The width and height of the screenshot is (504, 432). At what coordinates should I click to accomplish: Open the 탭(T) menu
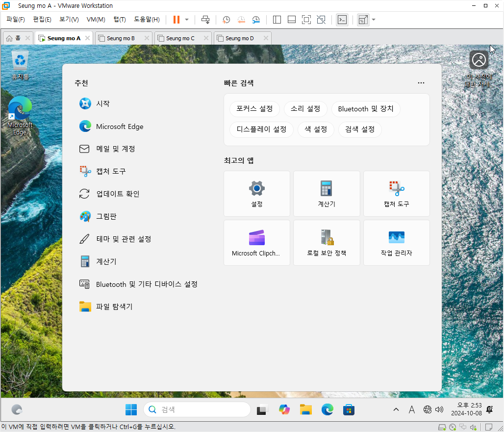pyautogui.click(x=120, y=20)
